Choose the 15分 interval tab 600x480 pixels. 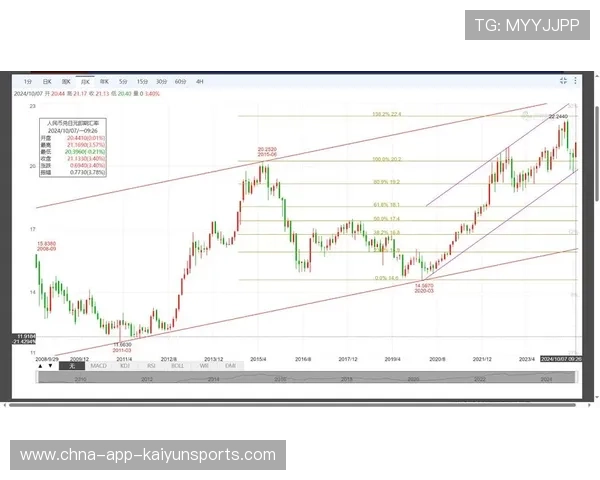142,80
